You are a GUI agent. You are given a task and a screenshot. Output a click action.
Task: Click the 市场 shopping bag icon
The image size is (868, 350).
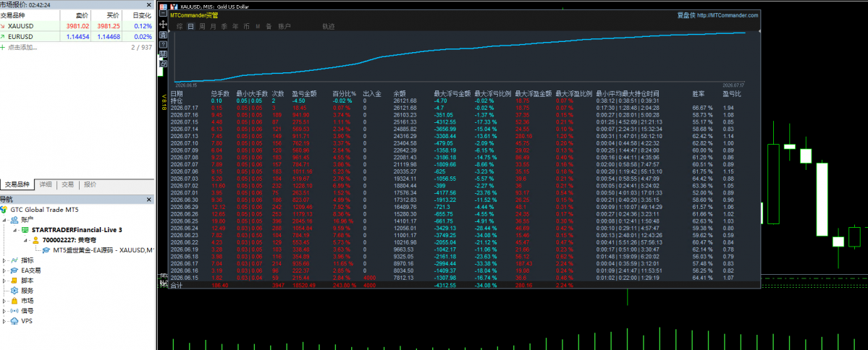click(14, 300)
